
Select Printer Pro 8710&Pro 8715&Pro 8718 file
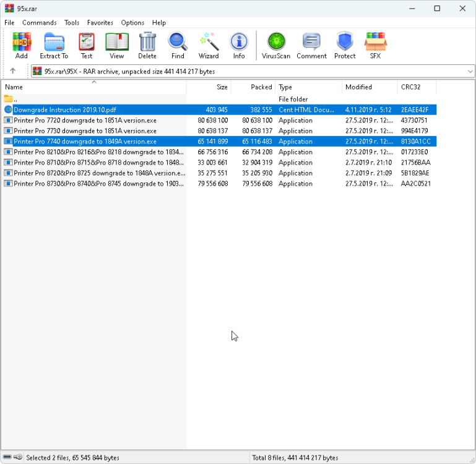click(98, 162)
